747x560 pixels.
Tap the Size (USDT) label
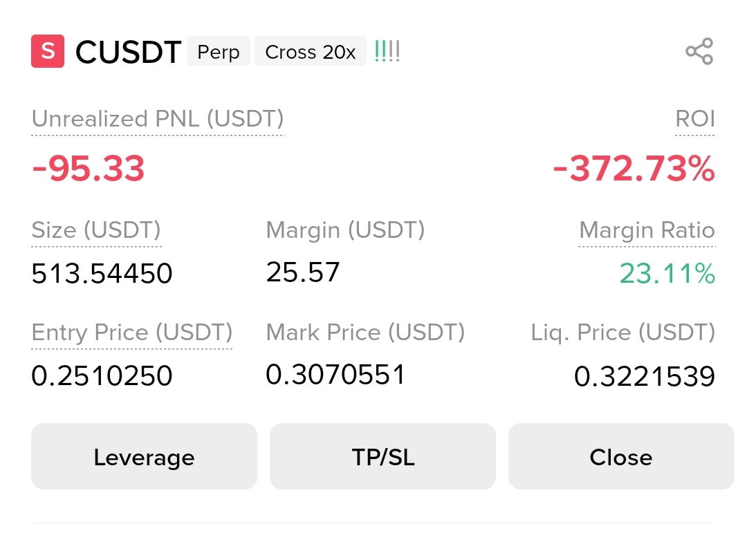tap(96, 230)
